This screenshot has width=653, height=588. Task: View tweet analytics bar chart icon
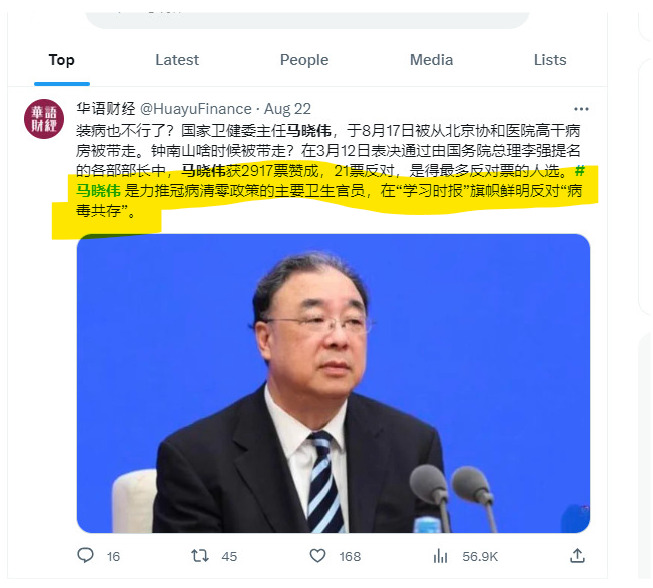[440, 556]
